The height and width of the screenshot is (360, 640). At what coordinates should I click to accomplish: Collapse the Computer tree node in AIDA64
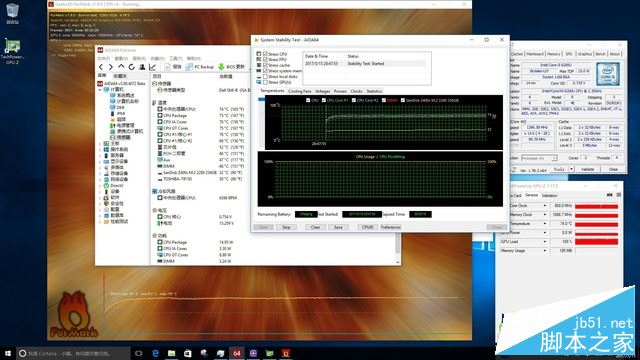(100, 89)
